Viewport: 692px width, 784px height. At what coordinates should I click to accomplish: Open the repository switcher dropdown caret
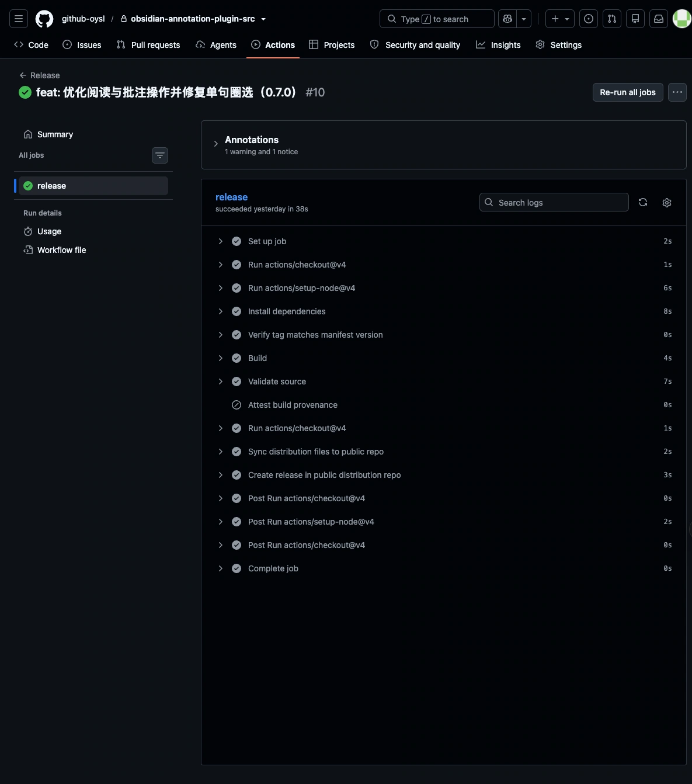[263, 19]
